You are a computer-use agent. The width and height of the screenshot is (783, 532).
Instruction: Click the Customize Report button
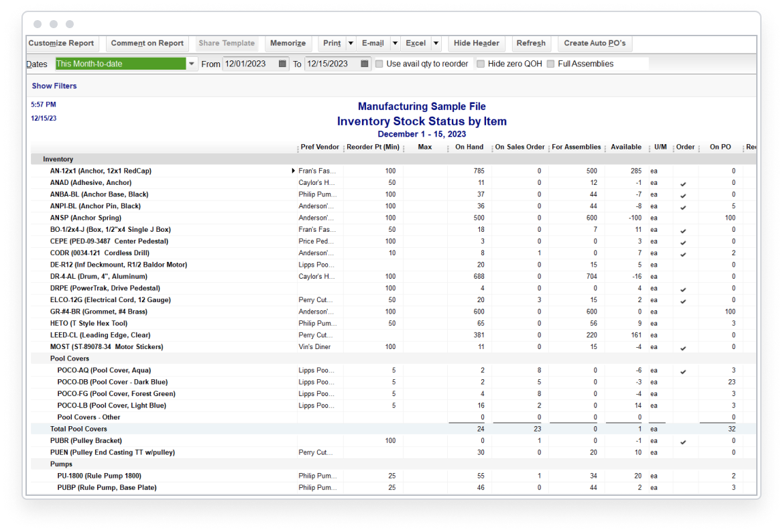[x=62, y=43]
